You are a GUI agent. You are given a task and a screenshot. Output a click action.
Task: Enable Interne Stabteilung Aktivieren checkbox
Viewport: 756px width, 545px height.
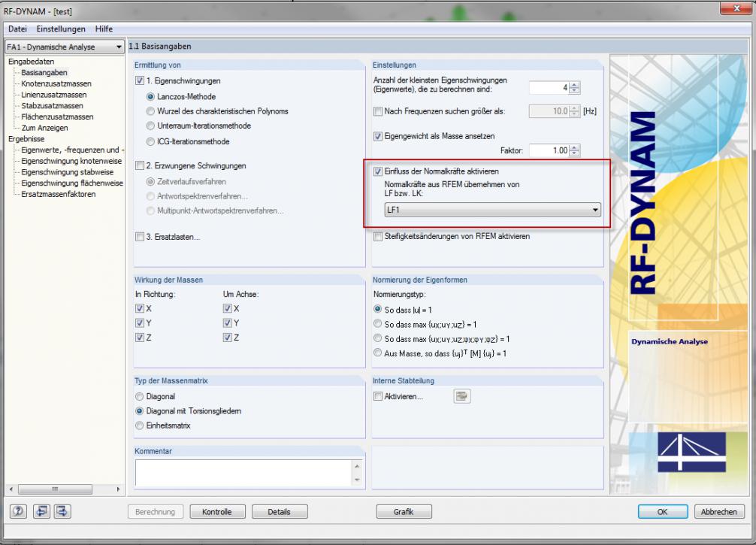click(x=378, y=396)
